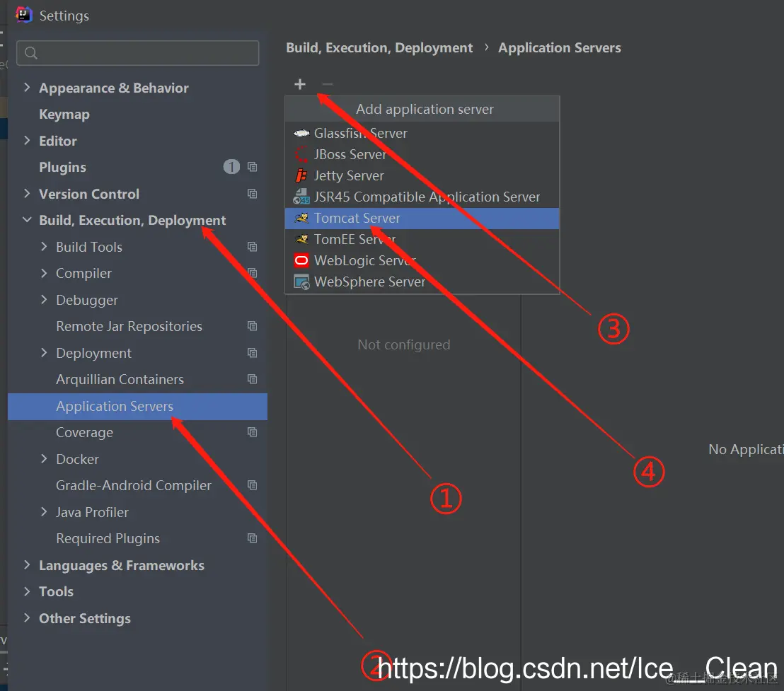
Task: Click the WebLogic Server red icon
Action: (301, 260)
